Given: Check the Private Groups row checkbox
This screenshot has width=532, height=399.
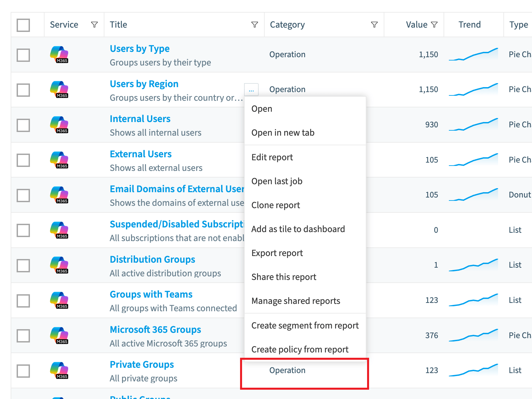Looking at the screenshot, I should [x=23, y=371].
